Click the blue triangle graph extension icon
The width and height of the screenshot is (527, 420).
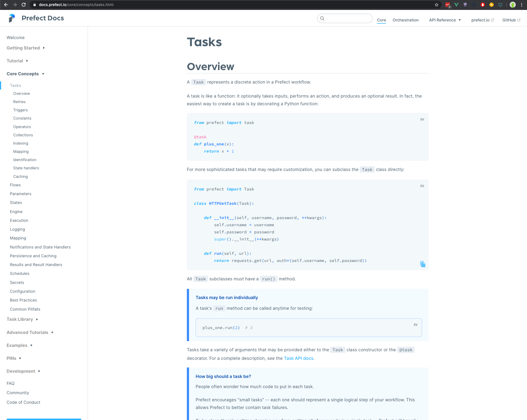[x=500, y=5]
